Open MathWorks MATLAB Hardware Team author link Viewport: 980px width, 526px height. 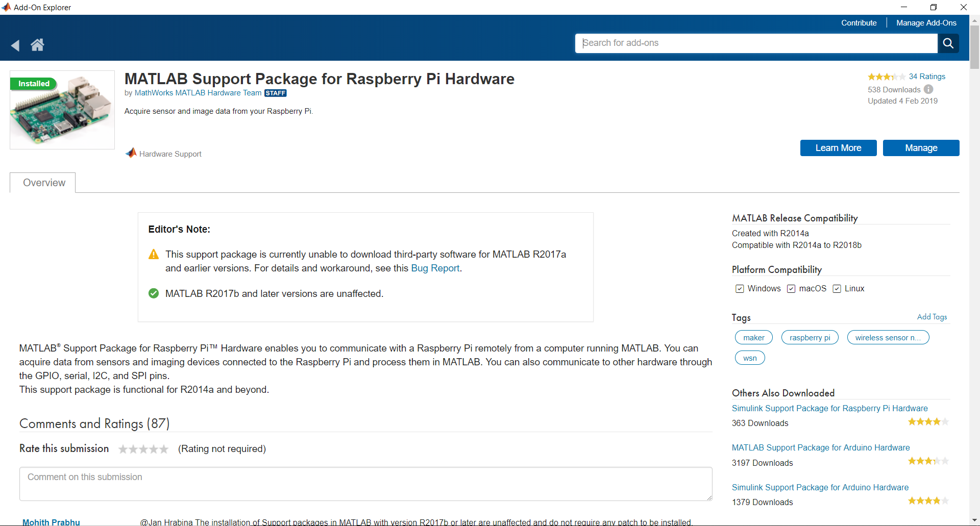(x=198, y=93)
